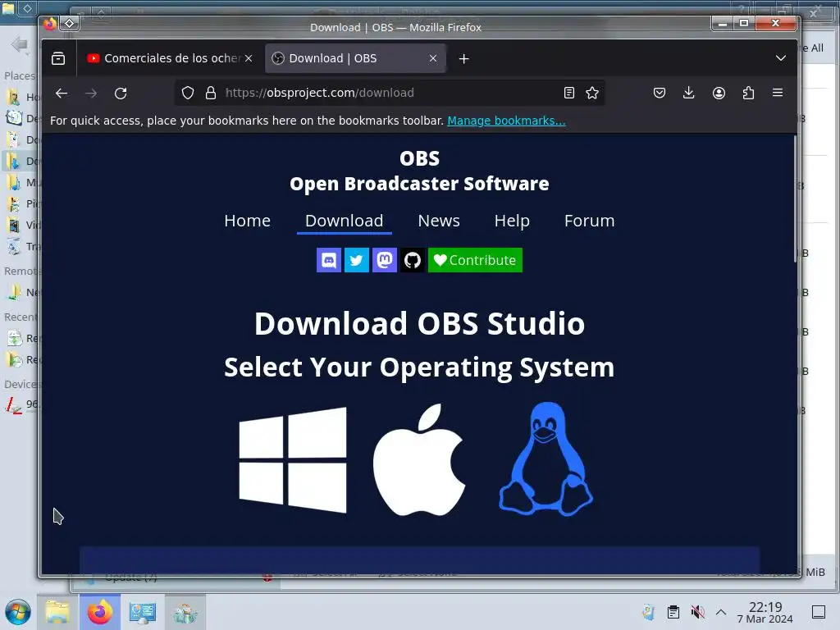Screen dimensions: 840x630
Task: Open the Firefox account icon
Action: click(x=719, y=94)
